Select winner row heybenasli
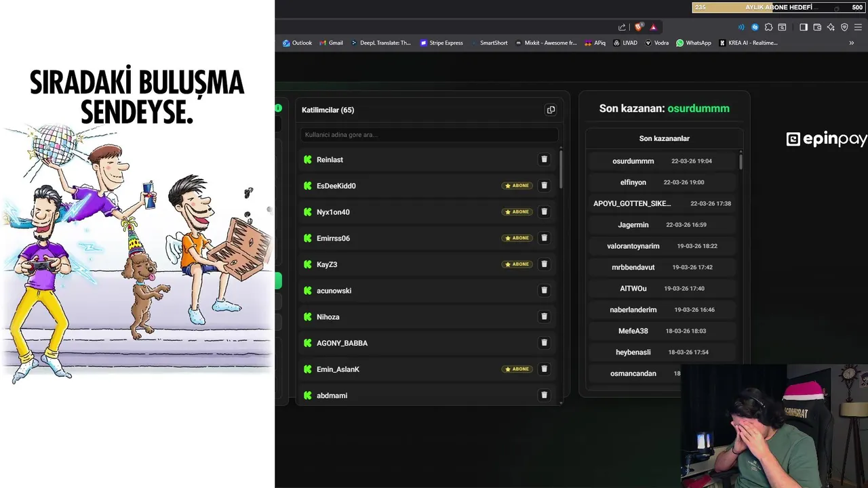Viewport: 868px width, 488px height. (663, 352)
